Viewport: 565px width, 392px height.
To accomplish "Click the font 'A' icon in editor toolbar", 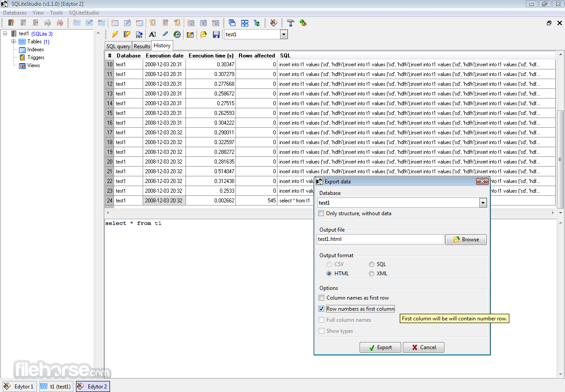I will point(152,34).
